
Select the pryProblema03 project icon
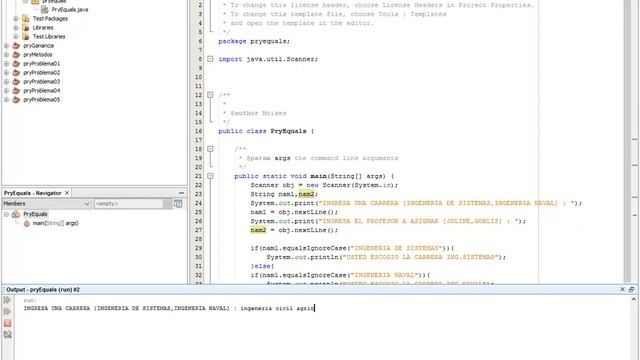click(x=16, y=81)
